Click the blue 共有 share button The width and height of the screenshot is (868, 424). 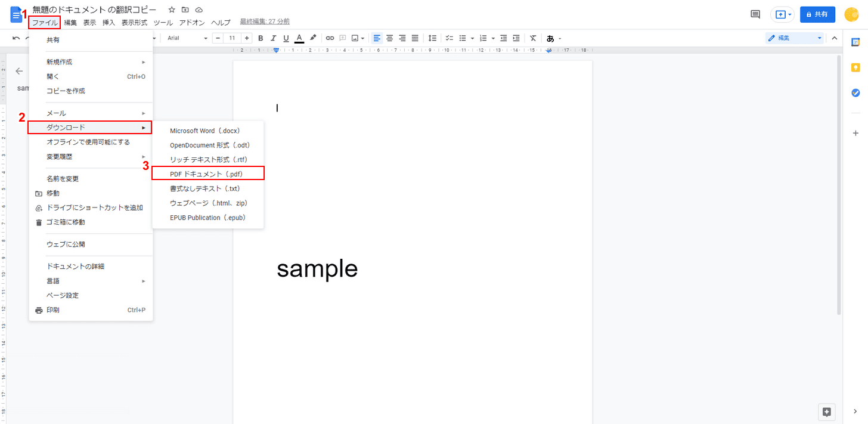(817, 14)
